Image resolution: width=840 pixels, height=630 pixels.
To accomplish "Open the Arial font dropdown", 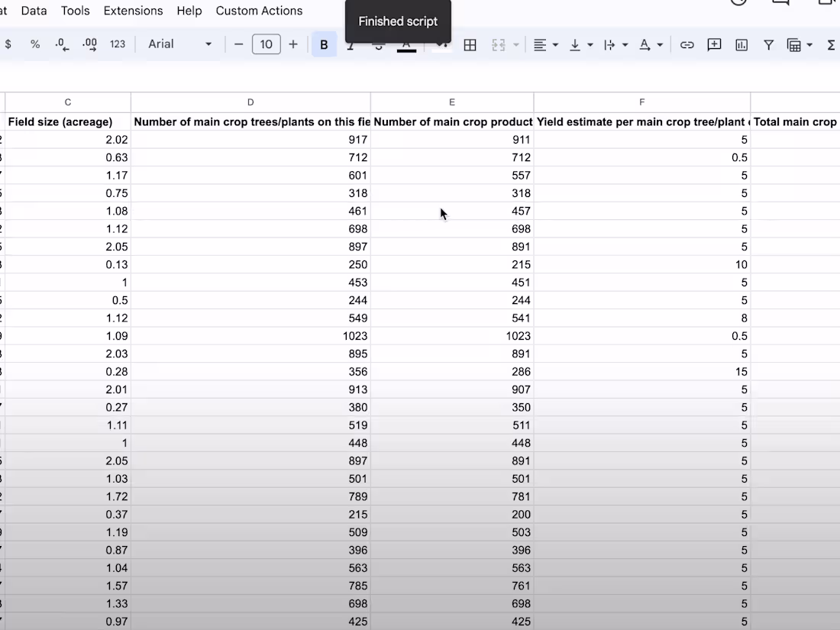I will [179, 44].
